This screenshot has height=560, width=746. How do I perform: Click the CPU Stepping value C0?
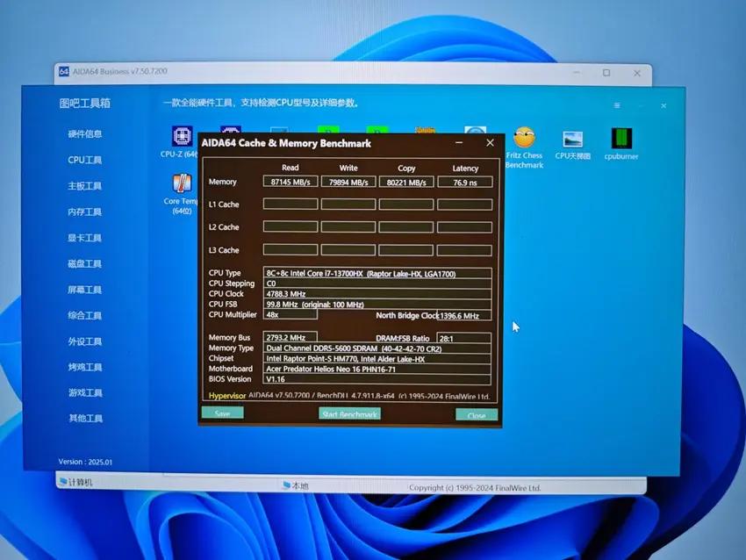(x=377, y=284)
